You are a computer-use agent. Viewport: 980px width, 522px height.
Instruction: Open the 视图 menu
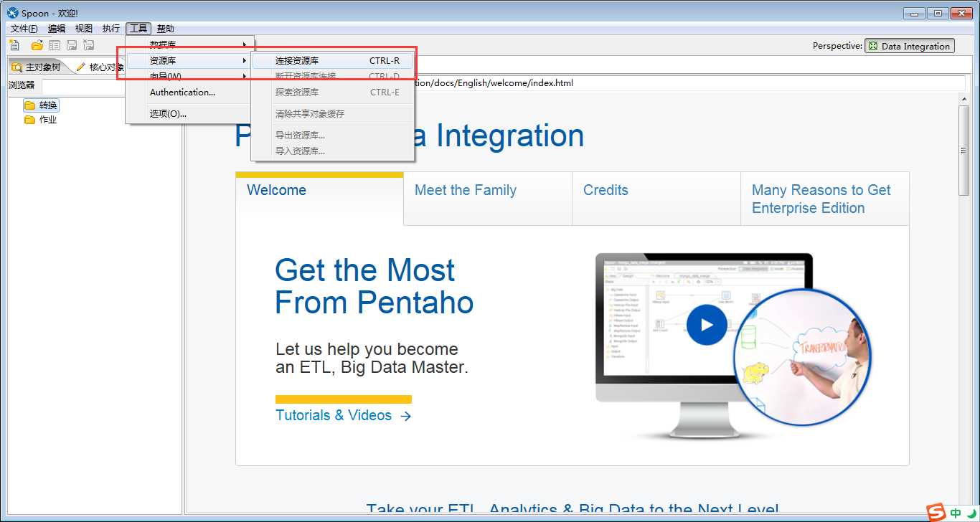click(x=84, y=29)
